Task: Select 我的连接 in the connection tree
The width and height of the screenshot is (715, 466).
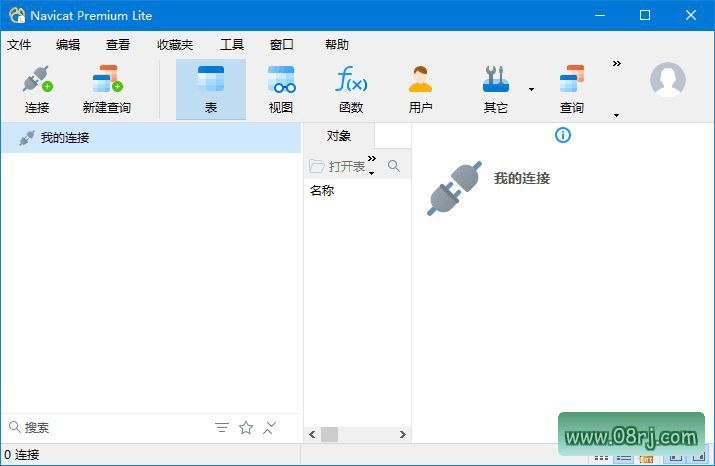Action: (x=151, y=137)
